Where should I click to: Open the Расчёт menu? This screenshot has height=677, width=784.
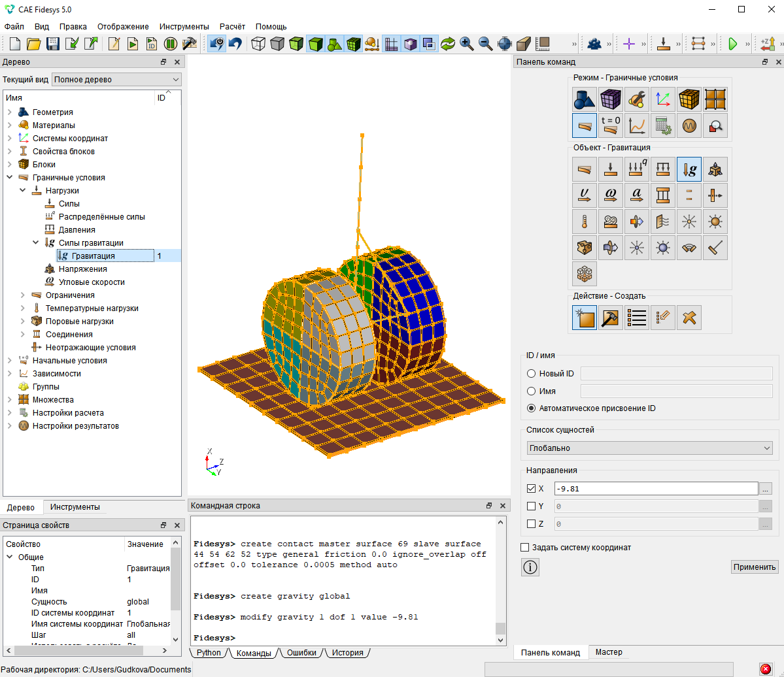tap(232, 27)
